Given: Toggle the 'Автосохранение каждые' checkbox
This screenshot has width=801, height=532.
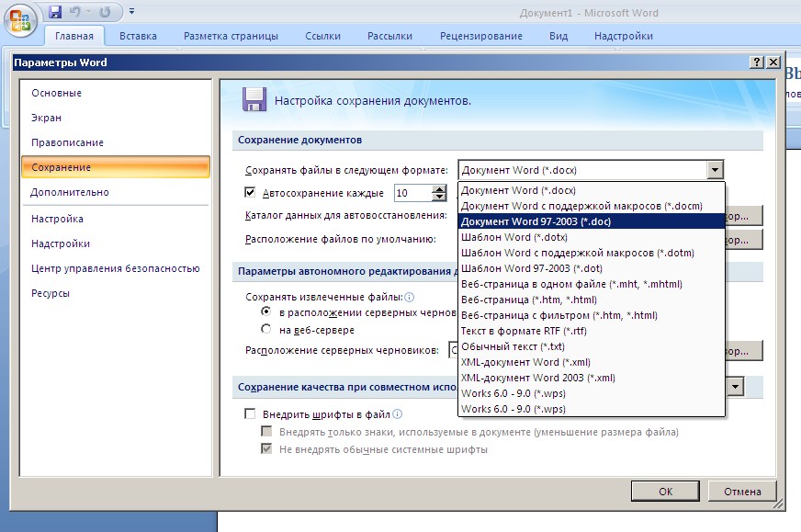Looking at the screenshot, I should (250, 193).
